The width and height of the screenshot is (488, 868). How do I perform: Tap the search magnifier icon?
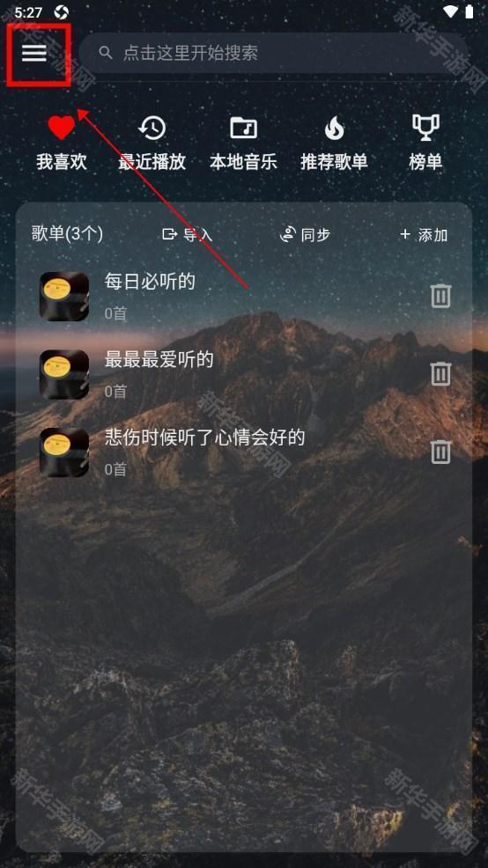[x=105, y=53]
